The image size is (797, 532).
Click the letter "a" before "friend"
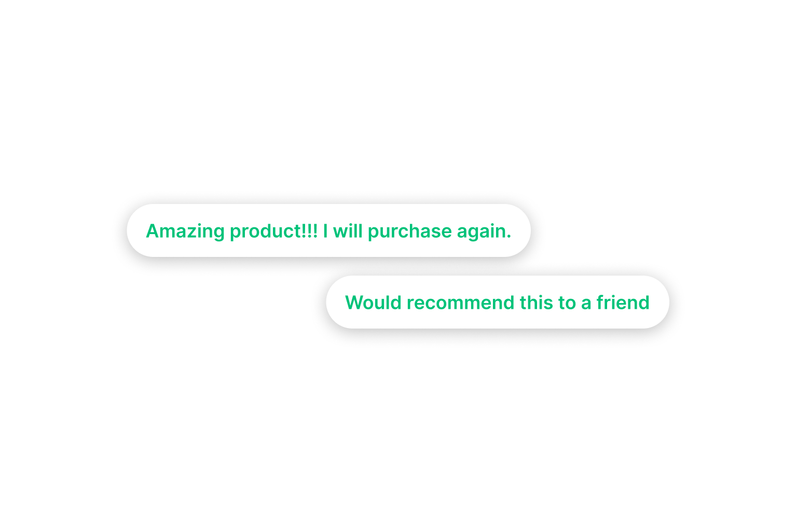[x=586, y=305]
